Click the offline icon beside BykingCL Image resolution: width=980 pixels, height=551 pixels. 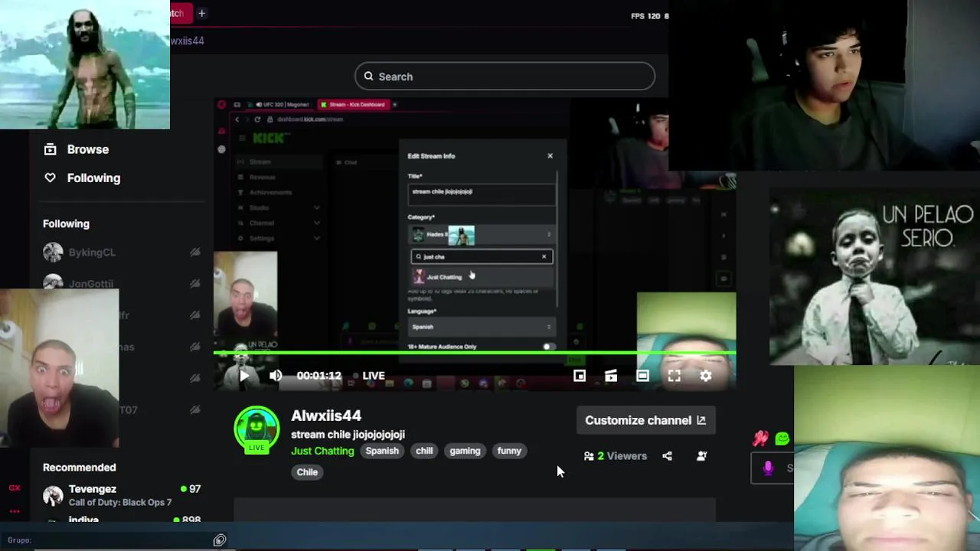(195, 252)
